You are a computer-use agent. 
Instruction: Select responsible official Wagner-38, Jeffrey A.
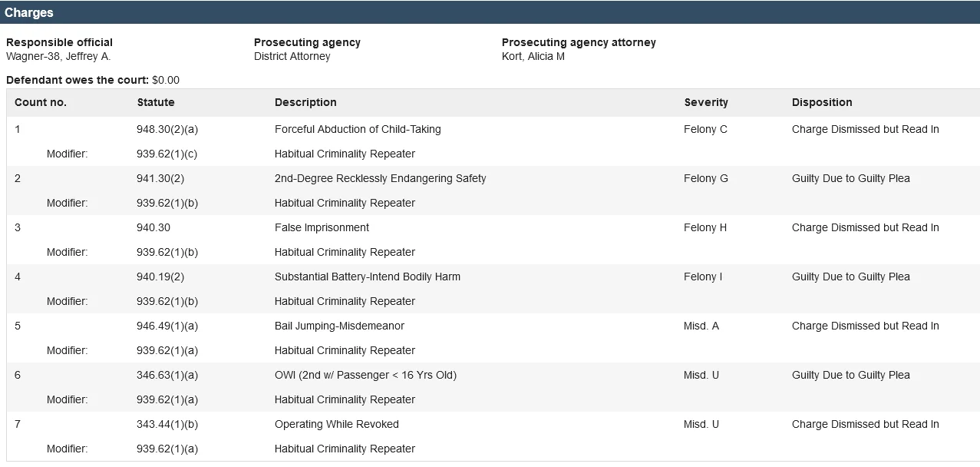tap(58, 56)
